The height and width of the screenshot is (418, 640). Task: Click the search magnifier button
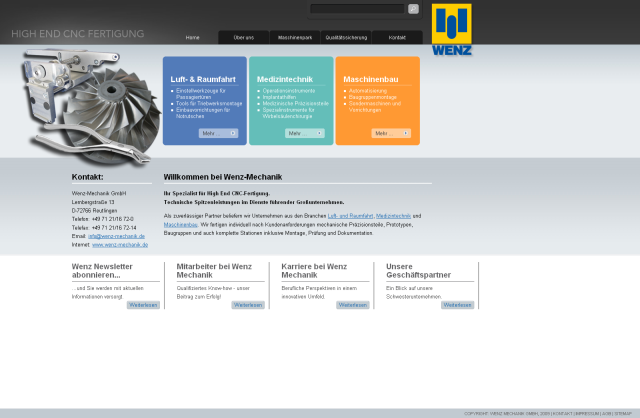[413, 9]
